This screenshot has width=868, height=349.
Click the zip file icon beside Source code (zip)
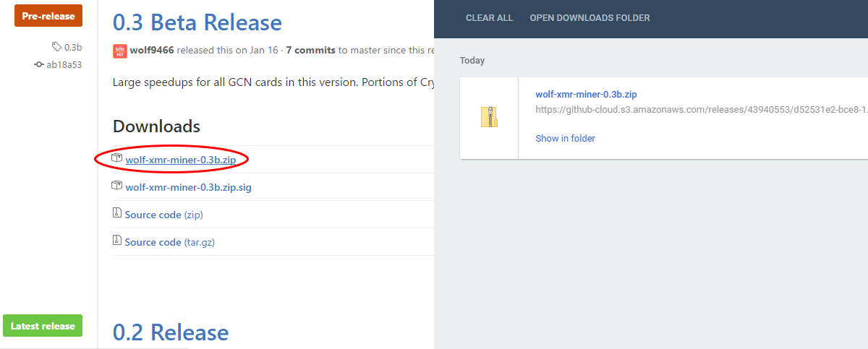coord(116,213)
